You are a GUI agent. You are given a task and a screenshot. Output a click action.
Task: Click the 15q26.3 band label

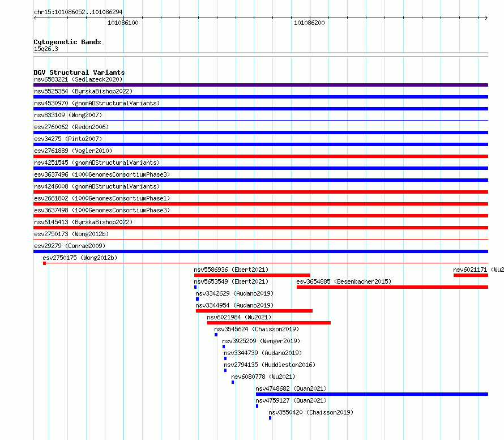point(46,49)
